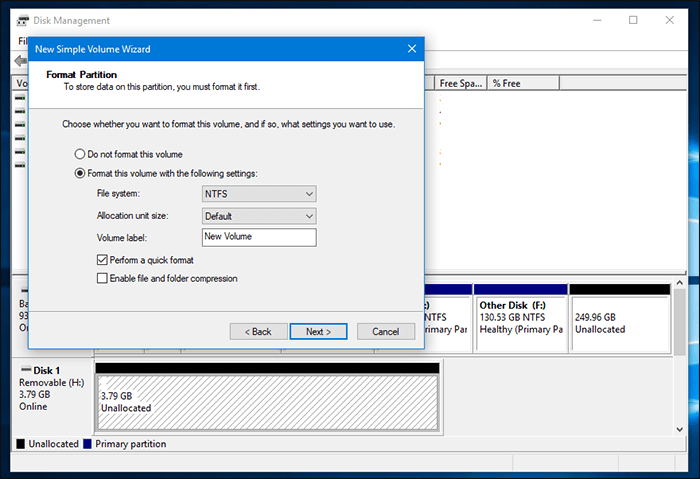Uncheck 'Perform a quick format' checkbox
Image resolution: width=700 pixels, height=479 pixels.
(x=102, y=260)
